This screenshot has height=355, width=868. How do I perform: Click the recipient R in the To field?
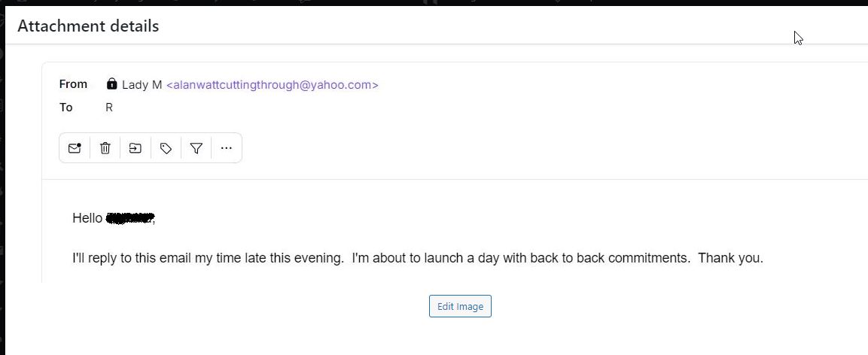[109, 108]
